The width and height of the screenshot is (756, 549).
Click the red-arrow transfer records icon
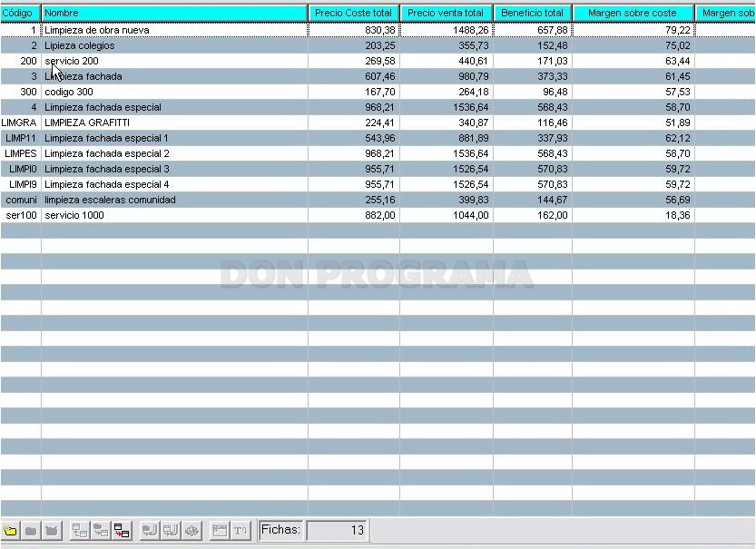click(x=122, y=531)
